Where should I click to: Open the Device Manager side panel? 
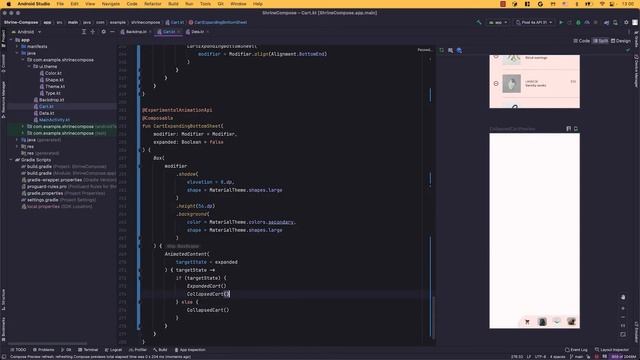click(x=636, y=71)
